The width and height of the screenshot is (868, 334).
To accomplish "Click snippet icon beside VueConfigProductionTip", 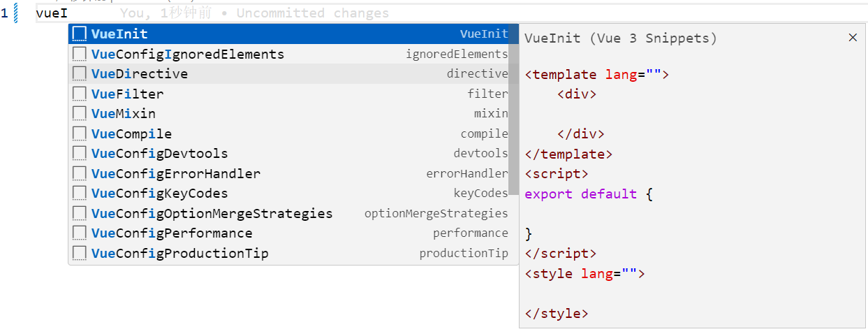I will (x=80, y=253).
